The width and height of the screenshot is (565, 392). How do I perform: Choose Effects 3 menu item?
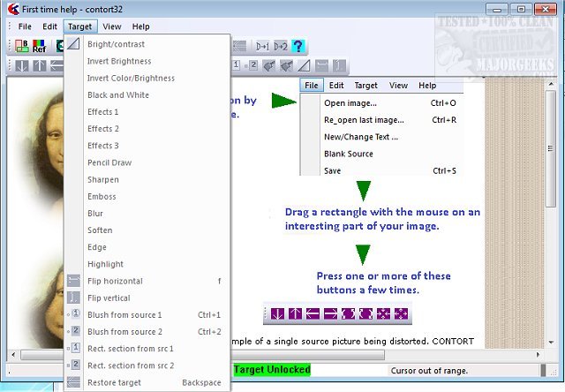(x=147, y=146)
